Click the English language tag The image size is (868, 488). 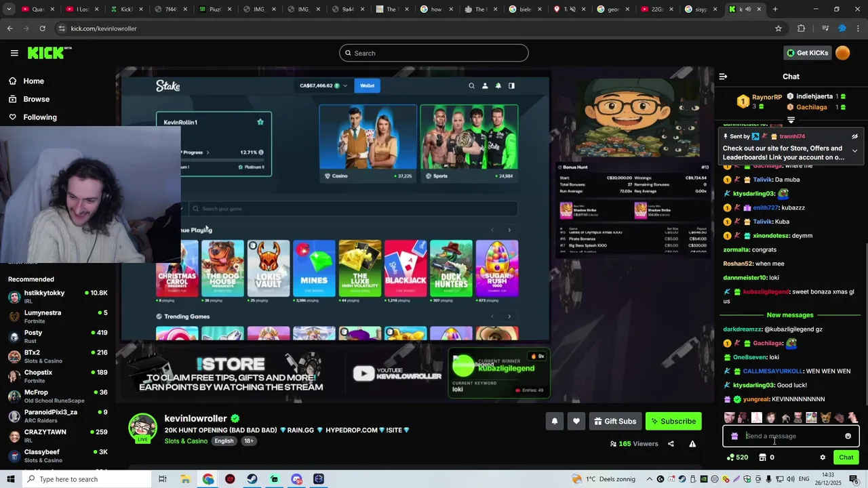click(224, 441)
